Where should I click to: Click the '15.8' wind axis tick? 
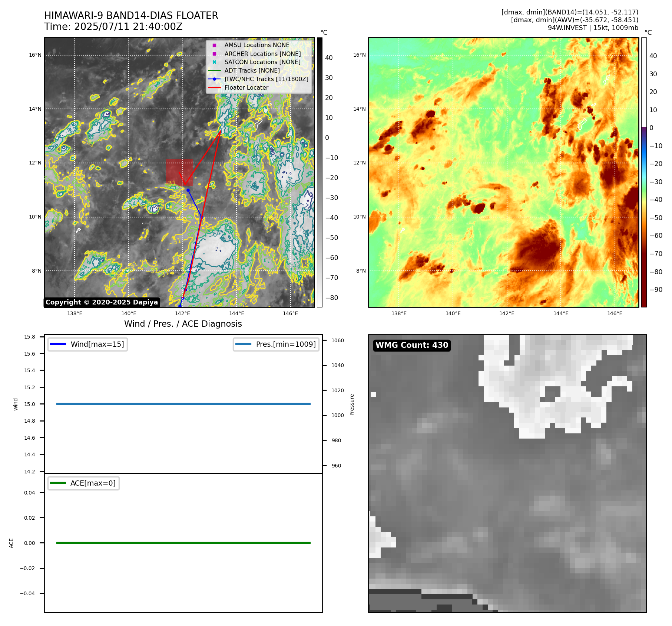30,337
